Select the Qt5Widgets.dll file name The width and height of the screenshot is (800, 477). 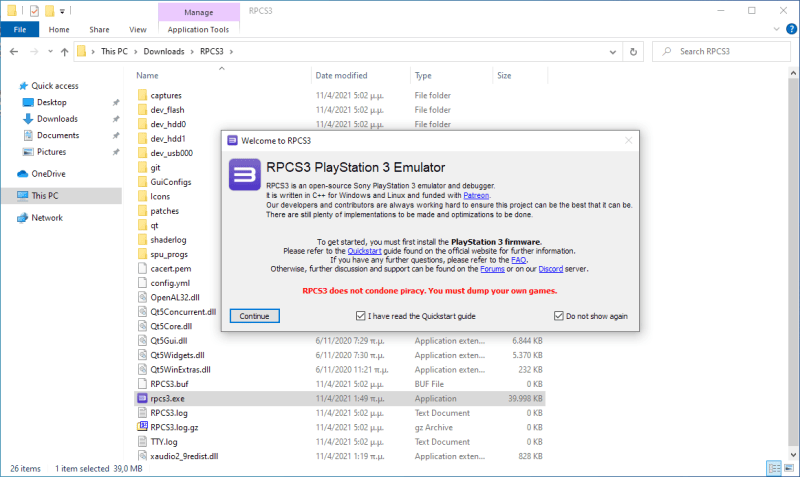178,355
